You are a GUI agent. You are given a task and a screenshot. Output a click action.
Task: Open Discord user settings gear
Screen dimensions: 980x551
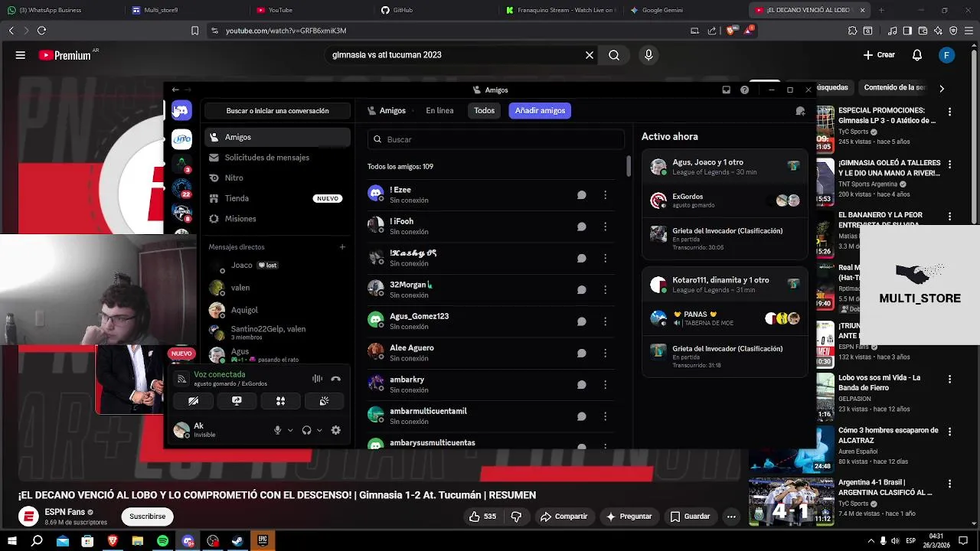point(335,430)
